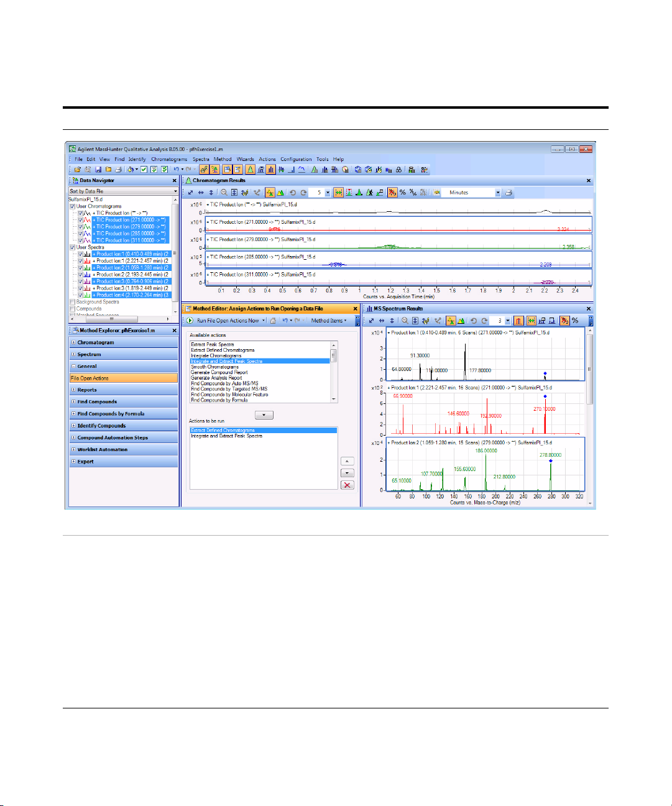The height and width of the screenshot is (806, 672).
Task: Print the Chromatogram Results pane
Action: (x=509, y=193)
